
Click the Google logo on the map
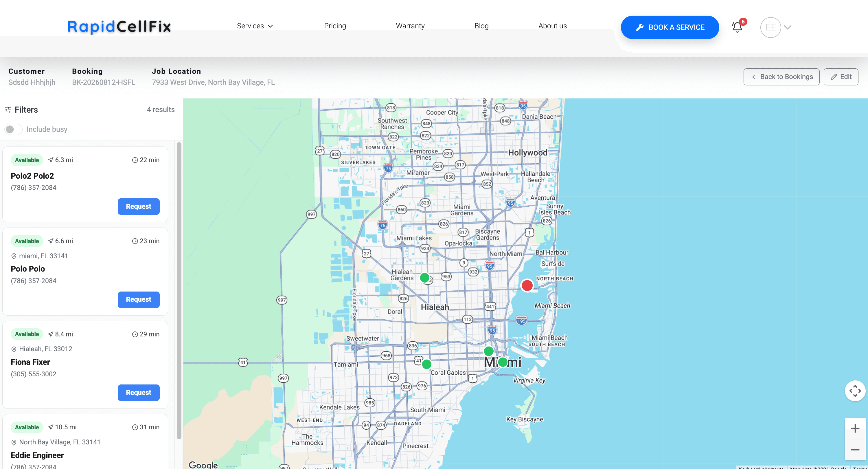[x=203, y=465]
